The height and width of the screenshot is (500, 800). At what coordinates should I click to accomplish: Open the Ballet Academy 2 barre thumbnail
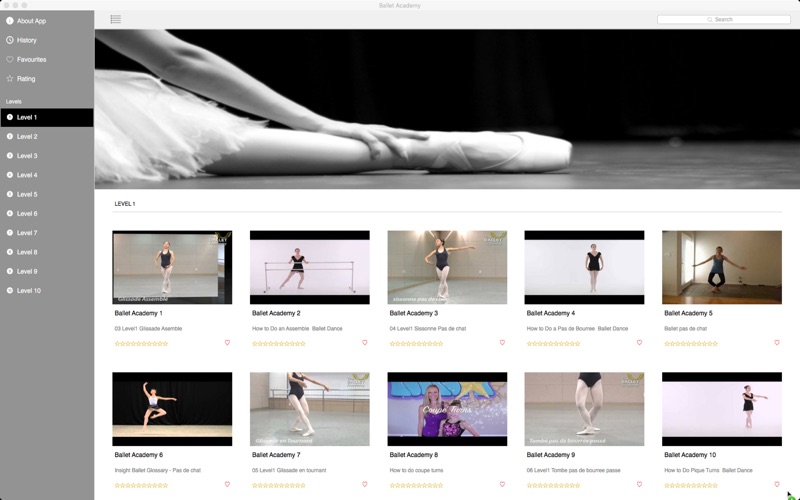pos(310,267)
